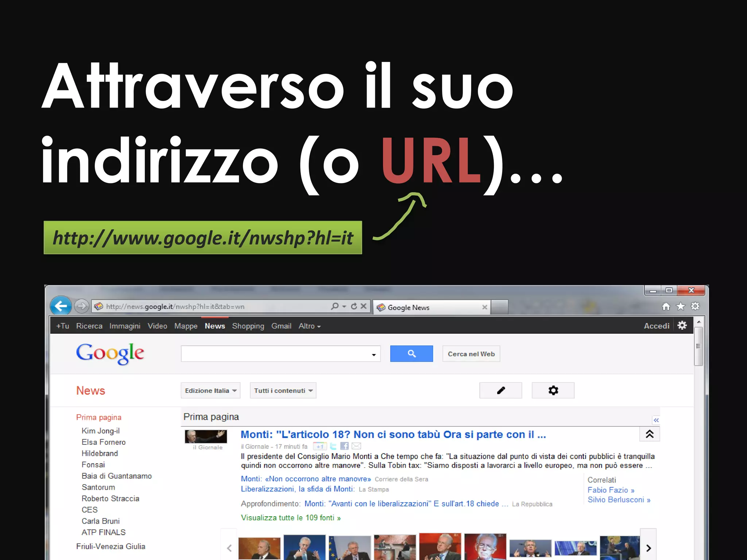The height and width of the screenshot is (560, 747).
Task: Click the blue search button
Action: 411,354
